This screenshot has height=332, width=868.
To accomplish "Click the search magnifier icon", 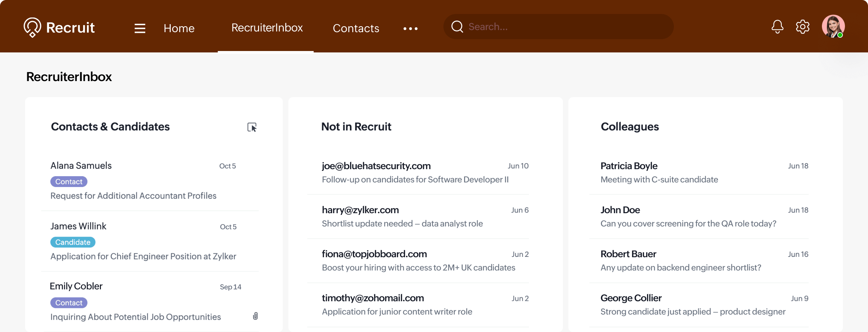I will (457, 26).
